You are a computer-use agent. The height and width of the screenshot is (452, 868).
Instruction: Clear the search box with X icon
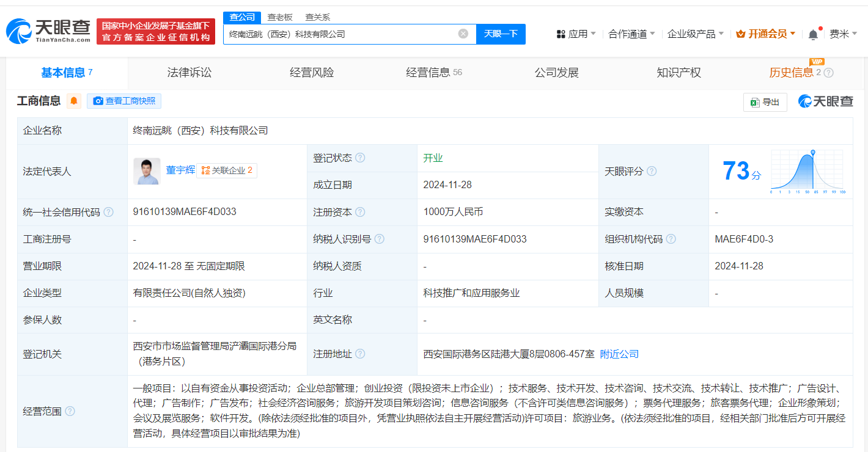(x=463, y=34)
